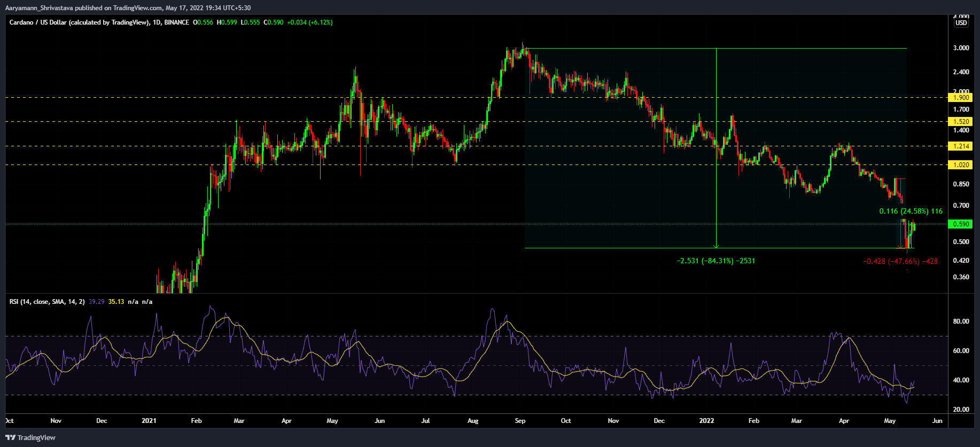
Task: Click the 80.00 RSI axis value
Action: click(961, 321)
